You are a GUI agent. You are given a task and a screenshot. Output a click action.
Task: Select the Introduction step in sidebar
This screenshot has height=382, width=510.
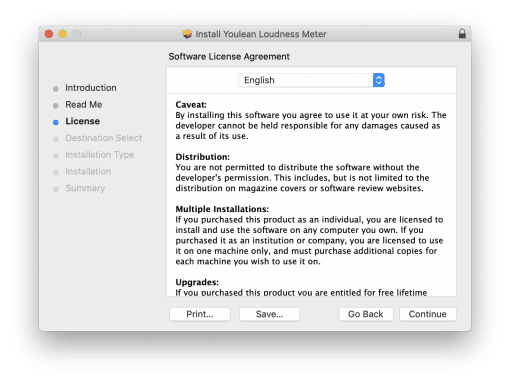(91, 88)
